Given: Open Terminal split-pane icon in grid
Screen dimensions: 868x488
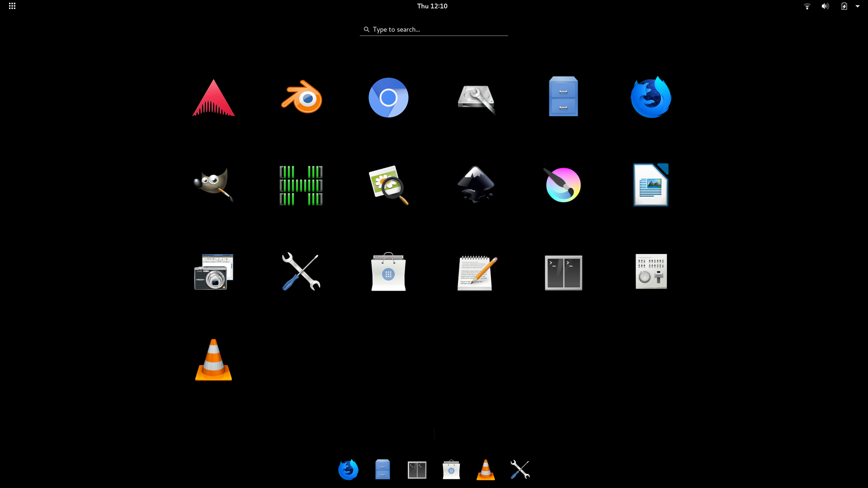Looking at the screenshot, I should pyautogui.click(x=563, y=272).
